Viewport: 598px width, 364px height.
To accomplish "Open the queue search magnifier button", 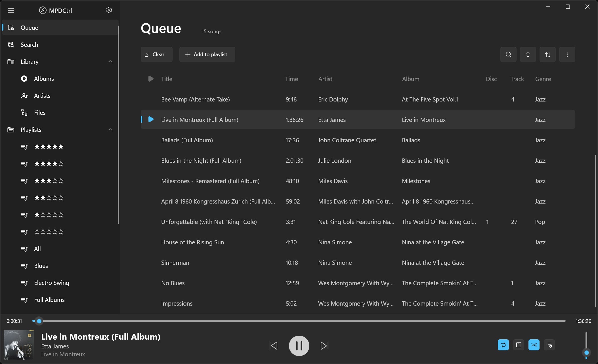I will click(x=508, y=54).
